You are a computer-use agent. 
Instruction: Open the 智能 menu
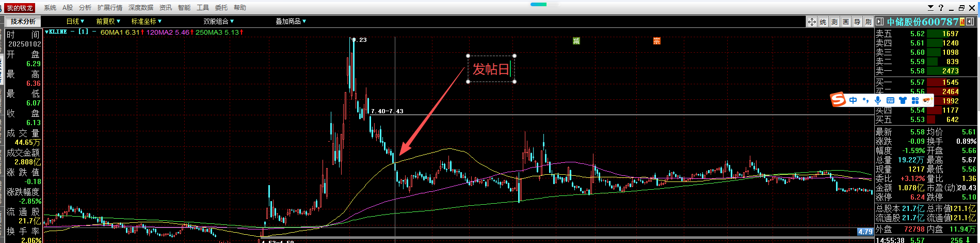coord(184,8)
